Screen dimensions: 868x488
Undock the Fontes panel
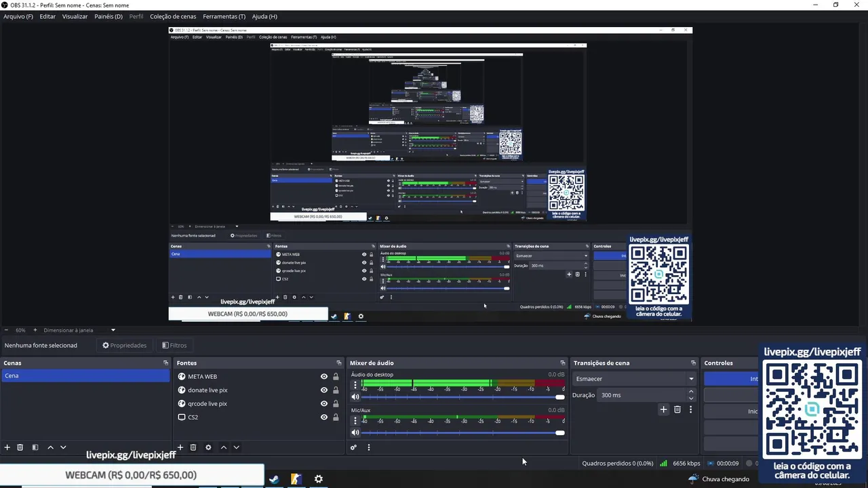click(x=339, y=363)
